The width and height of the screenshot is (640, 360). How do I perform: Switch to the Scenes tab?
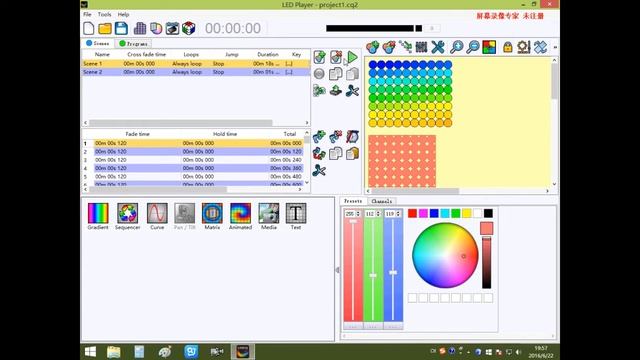(x=98, y=43)
